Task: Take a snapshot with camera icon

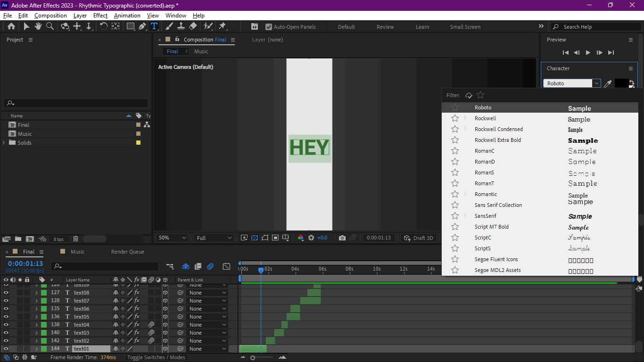Action: pos(342,238)
